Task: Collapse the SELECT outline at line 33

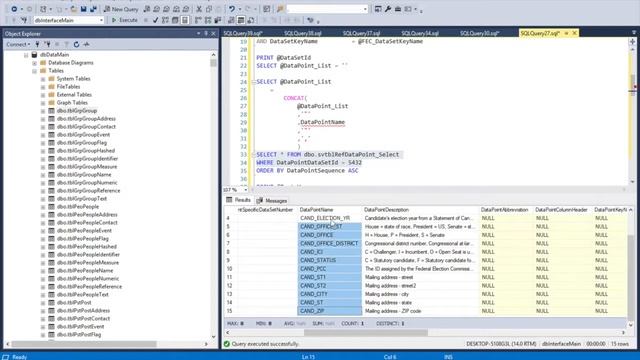Action: coord(253,155)
